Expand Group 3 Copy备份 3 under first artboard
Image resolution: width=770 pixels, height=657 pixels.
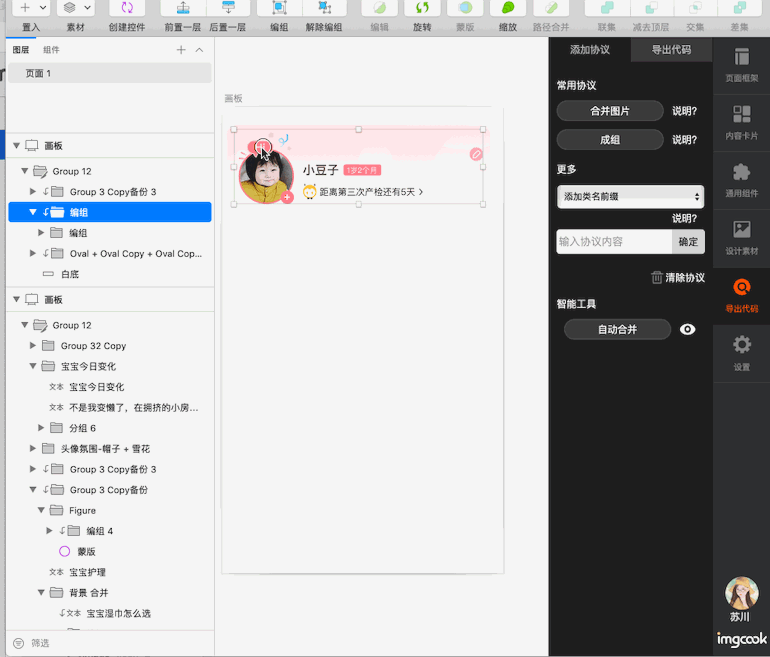point(33,192)
